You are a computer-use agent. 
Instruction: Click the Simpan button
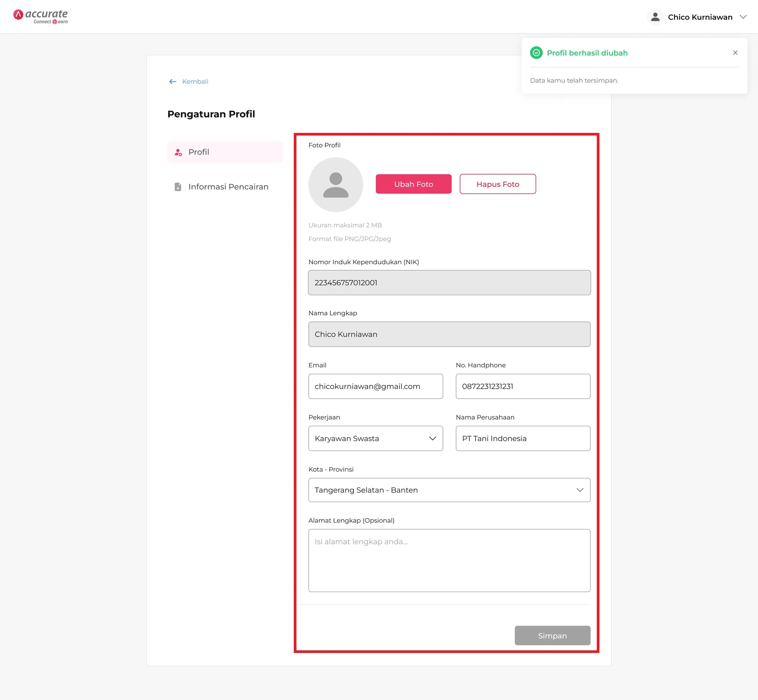click(x=552, y=635)
